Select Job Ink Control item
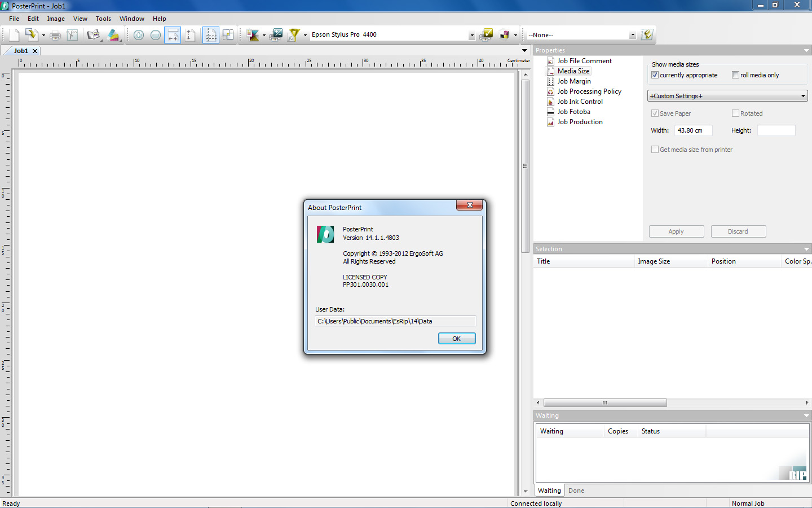This screenshot has width=812, height=508. coord(580,102)
